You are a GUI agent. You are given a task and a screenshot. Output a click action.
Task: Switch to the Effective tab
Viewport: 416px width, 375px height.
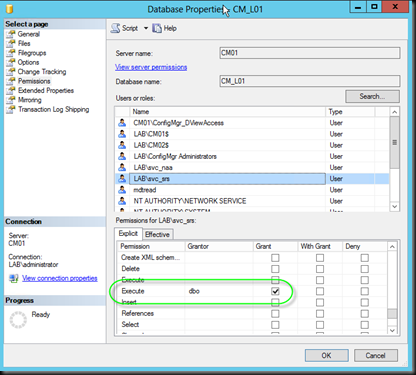coord(157,235)
